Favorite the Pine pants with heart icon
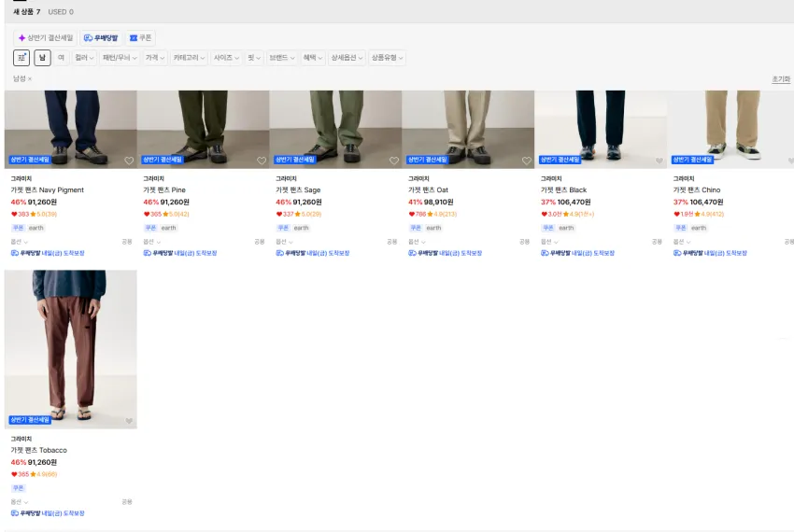The height and width of the screenshot is (532, 794). [262, 161]
